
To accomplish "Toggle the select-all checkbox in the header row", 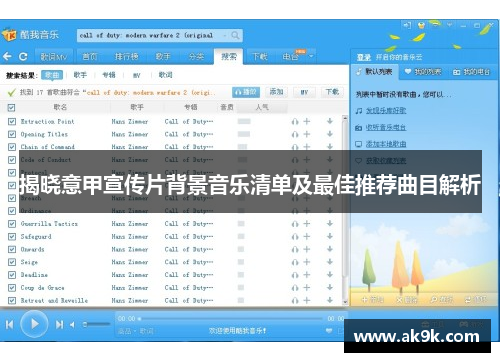I will [12, 108].
